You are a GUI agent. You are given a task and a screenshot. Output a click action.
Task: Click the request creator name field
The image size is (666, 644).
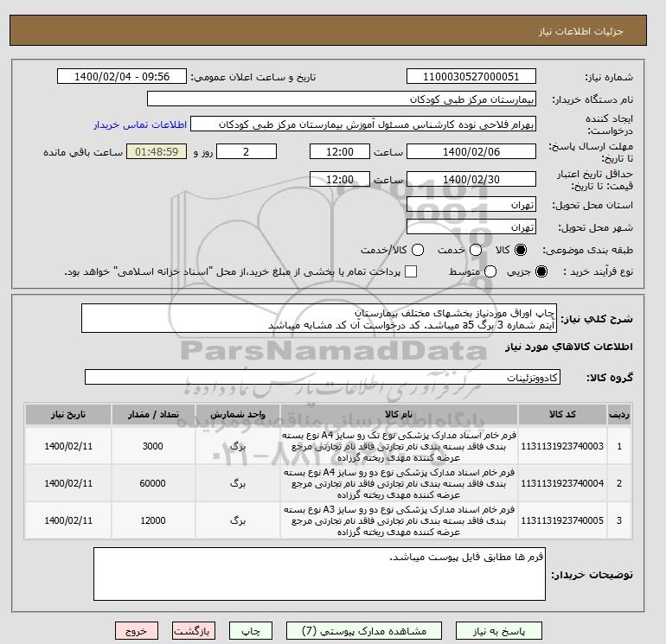tap(363, 124)
